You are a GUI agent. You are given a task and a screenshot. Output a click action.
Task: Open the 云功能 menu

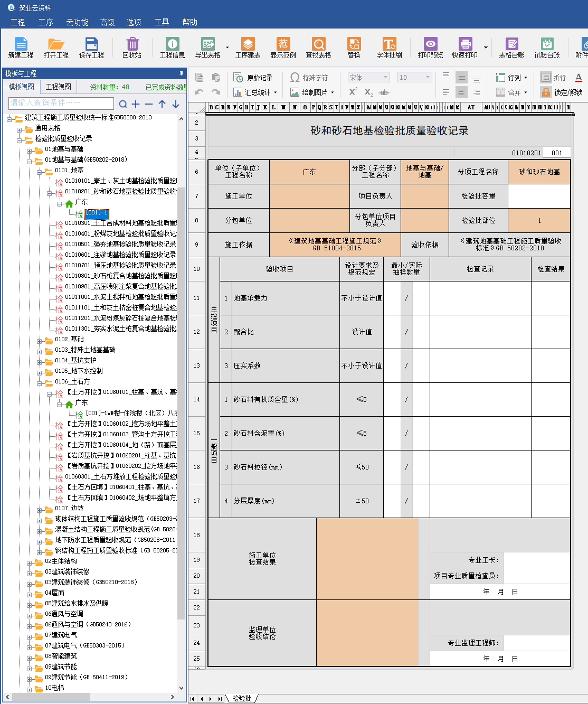tap(77, 22)
